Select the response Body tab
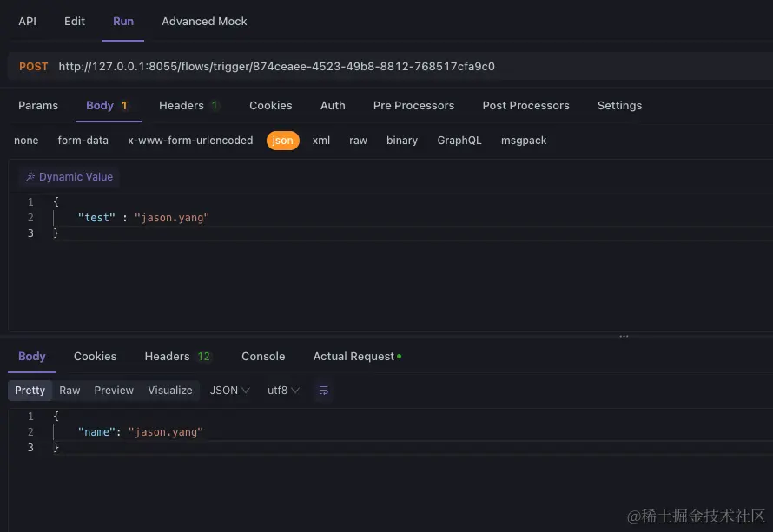Screen dimensions: 773x532 (x=32, y=356)
